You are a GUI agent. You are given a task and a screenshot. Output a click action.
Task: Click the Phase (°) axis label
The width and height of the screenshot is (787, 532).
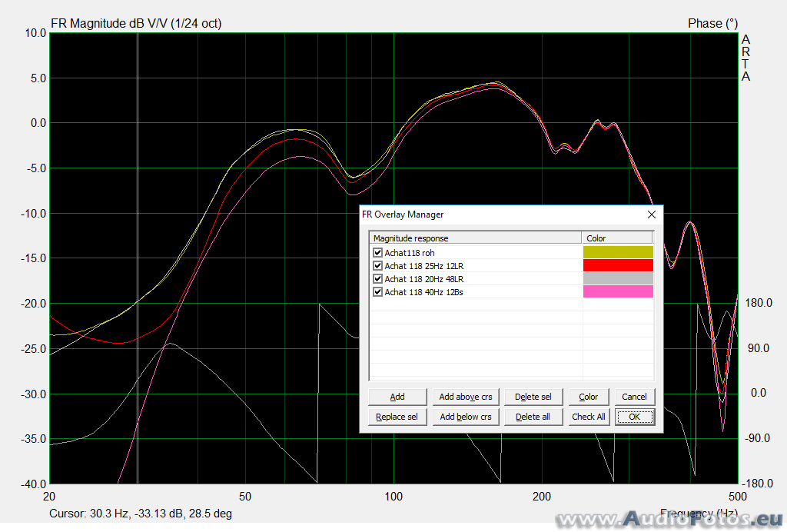[x=712, y=23]
